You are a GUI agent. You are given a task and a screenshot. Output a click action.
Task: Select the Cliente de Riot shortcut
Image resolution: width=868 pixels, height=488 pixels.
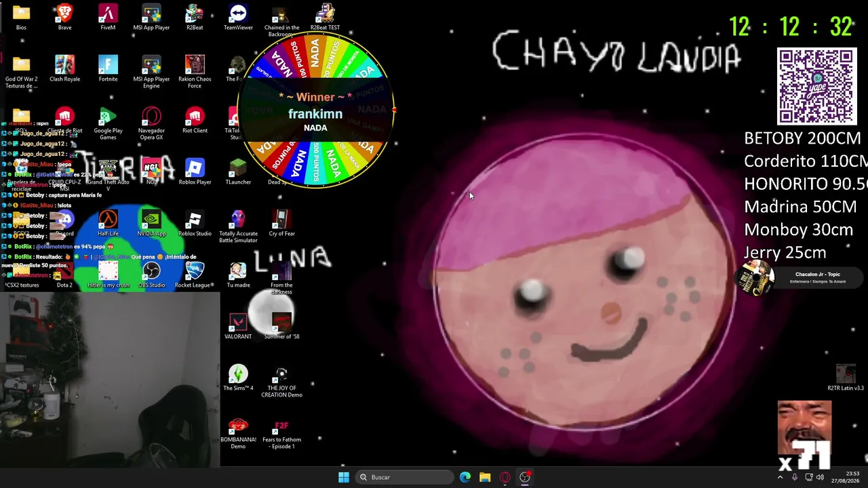pos(64,121)
